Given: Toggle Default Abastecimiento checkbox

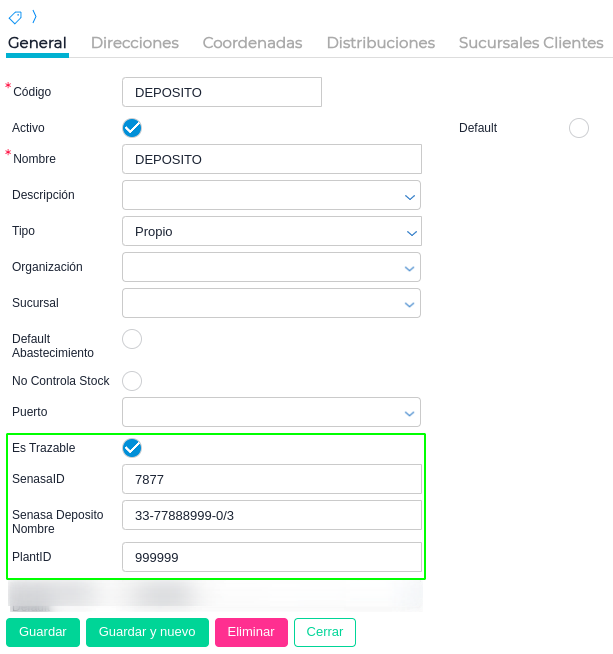Looking at the screenshot, I should 132,339.
